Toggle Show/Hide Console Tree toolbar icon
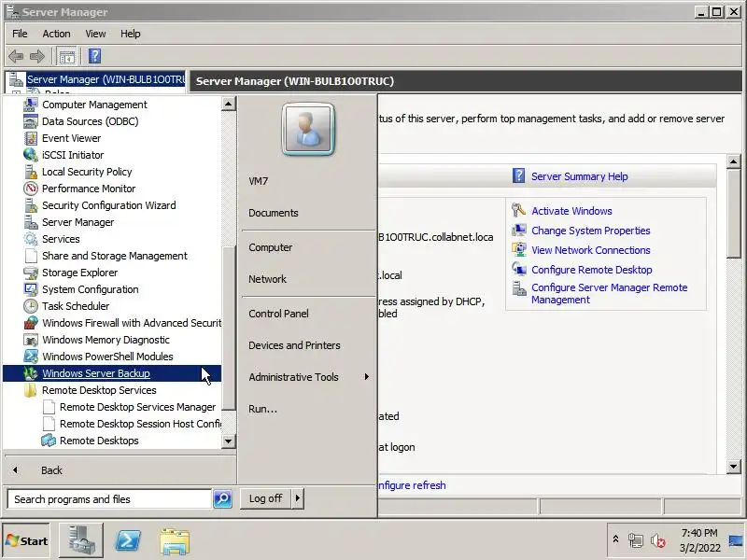Viewport: 747px width, 560px height. point(66,56)
